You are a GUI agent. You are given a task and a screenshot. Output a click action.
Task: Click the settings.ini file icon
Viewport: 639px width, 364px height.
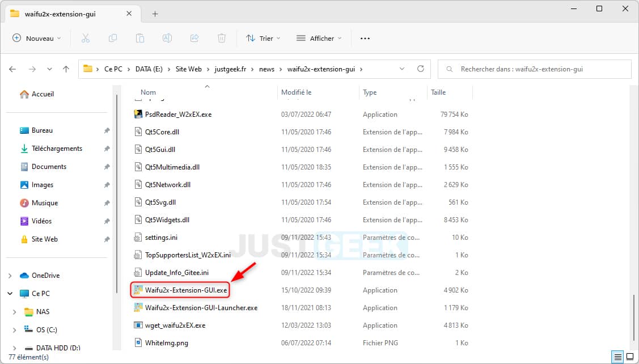(138, 237)
